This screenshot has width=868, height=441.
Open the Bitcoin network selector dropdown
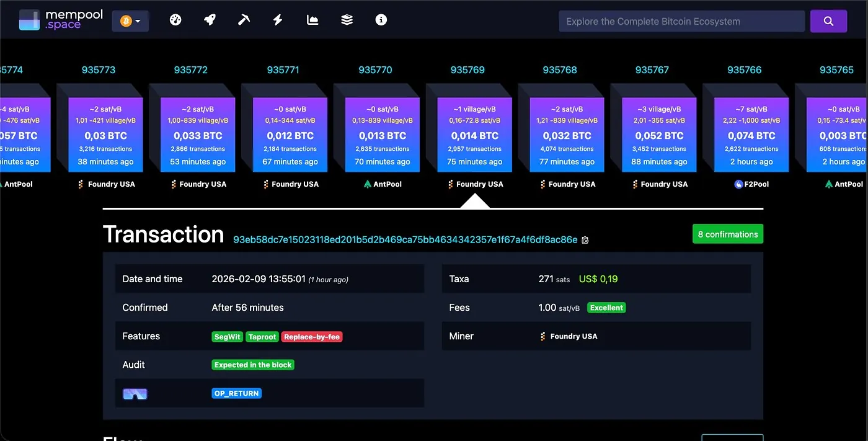coord(130,20)
